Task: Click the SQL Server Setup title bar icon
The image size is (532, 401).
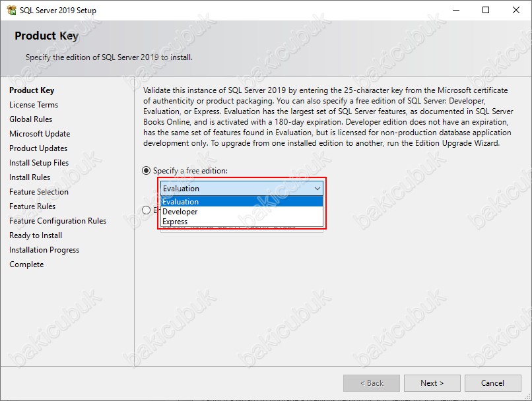Action: (x=11, y=11)
